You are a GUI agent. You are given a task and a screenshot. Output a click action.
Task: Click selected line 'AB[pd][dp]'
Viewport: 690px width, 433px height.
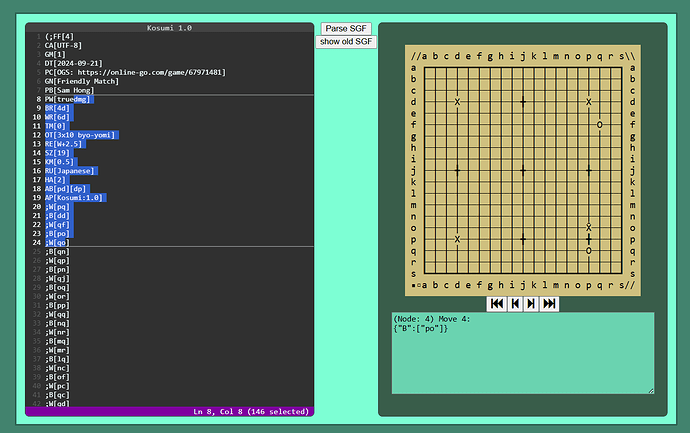point(65,189)
